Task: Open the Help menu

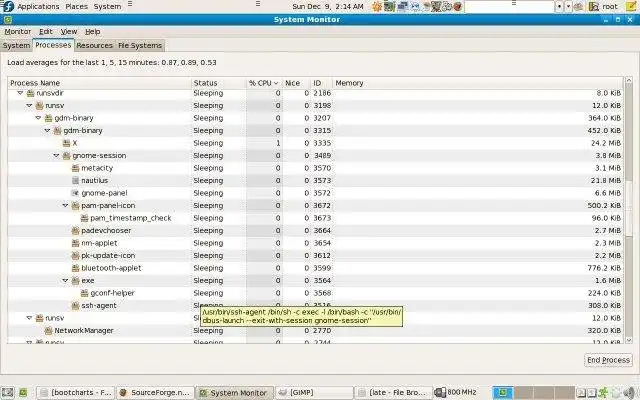Action: (x=93, y=31)
